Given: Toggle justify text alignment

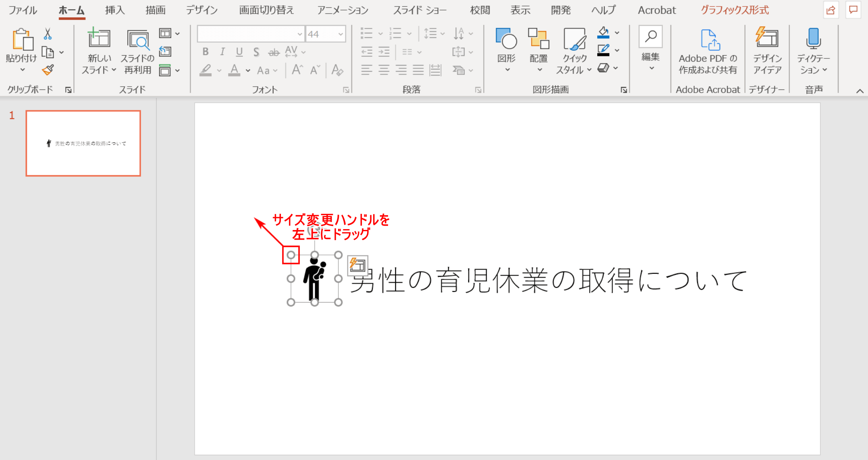Looking at the screenshot, I should [x=418, y=70].
